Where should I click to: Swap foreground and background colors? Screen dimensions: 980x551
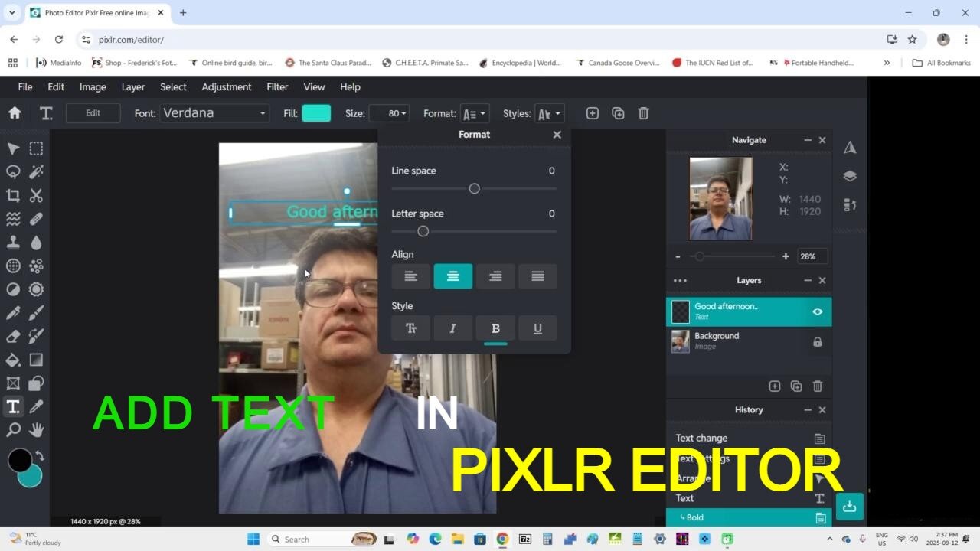point(39,456)
